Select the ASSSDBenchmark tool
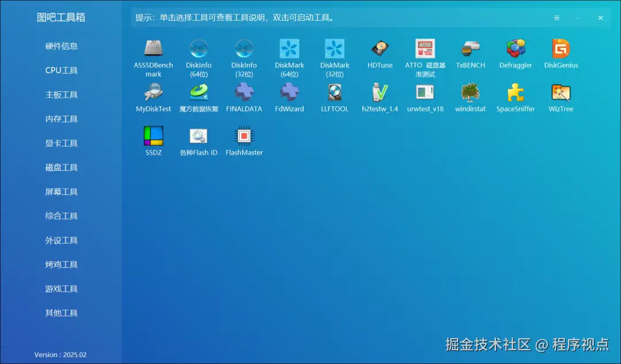The height and width of the screenshot is (364, 621). (153, 53)
